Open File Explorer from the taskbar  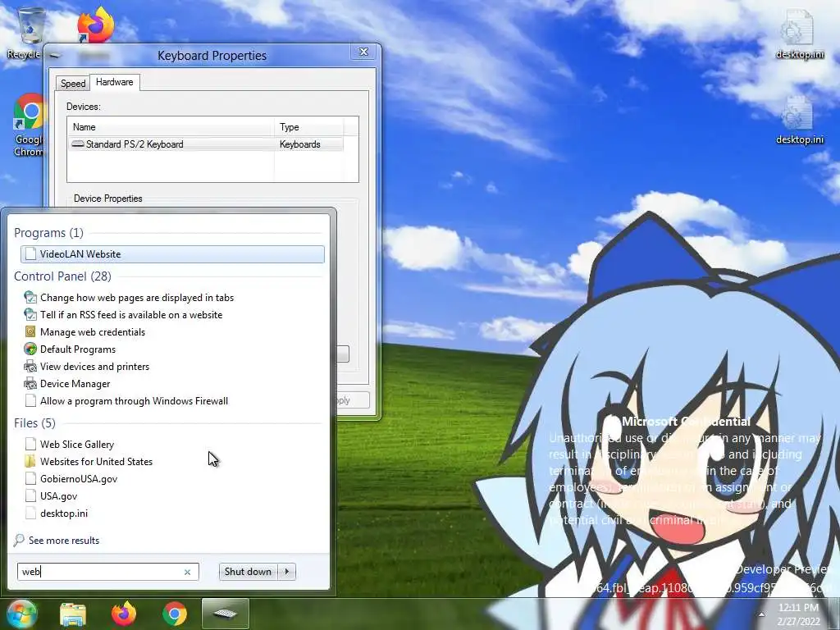pyautogui.click(x=73, y=614)
